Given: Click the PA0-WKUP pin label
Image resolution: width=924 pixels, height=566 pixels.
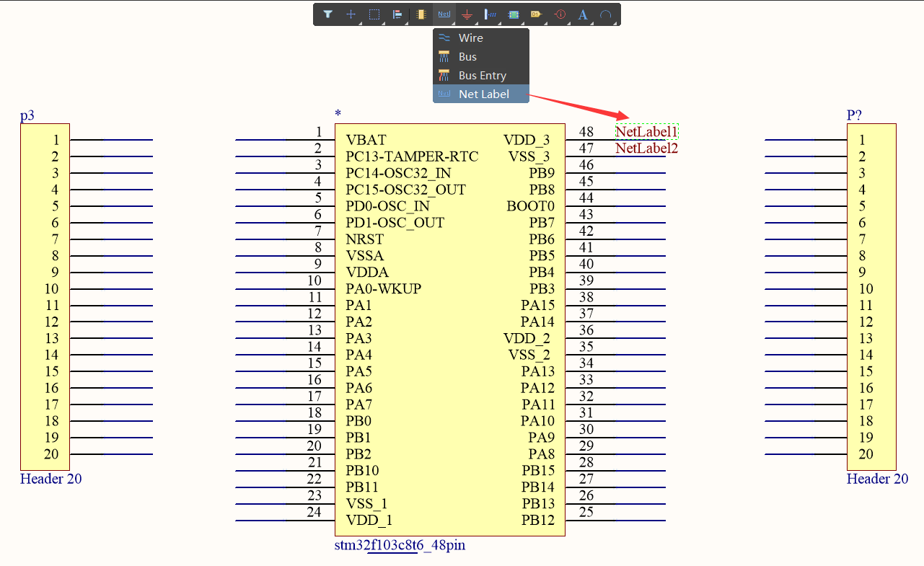Looking at the screenshot, I should (384, 289).
